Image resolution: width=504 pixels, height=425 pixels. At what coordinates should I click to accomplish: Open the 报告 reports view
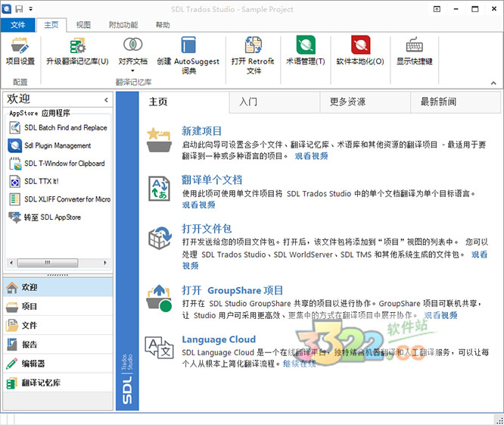click(x=58, y=344)
